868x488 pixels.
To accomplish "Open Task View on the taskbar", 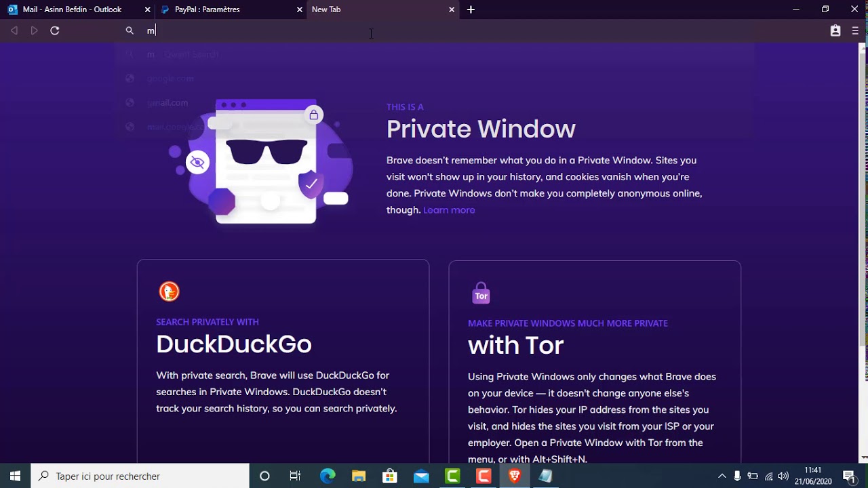I will click(x=295, y=476).
